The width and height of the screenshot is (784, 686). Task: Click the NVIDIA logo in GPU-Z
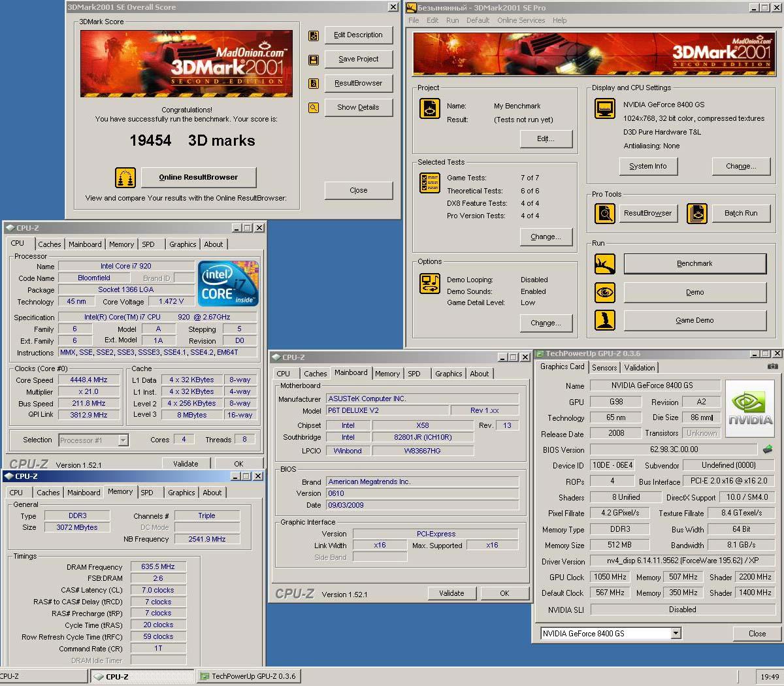point(749,408)
